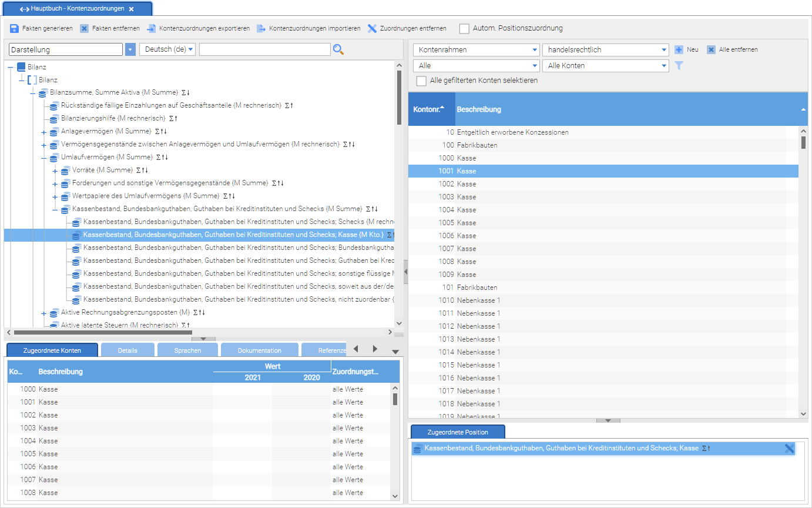The image size is (812, 508).
Task: Click the Fakten entfernen icon
Action: pyautogui.click(x=85, y=28)
